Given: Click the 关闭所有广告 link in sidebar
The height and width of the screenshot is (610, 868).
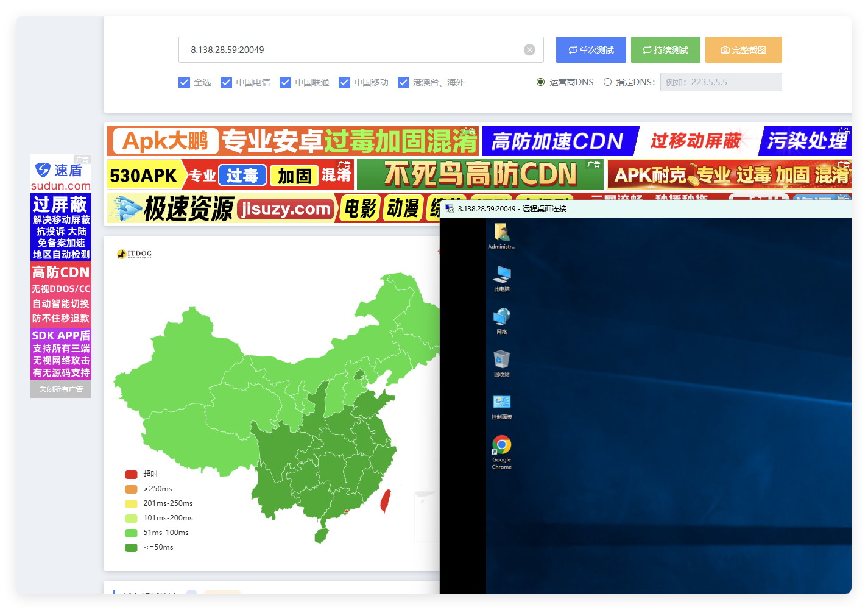Looking at the screenshot, I should (61, 389).
